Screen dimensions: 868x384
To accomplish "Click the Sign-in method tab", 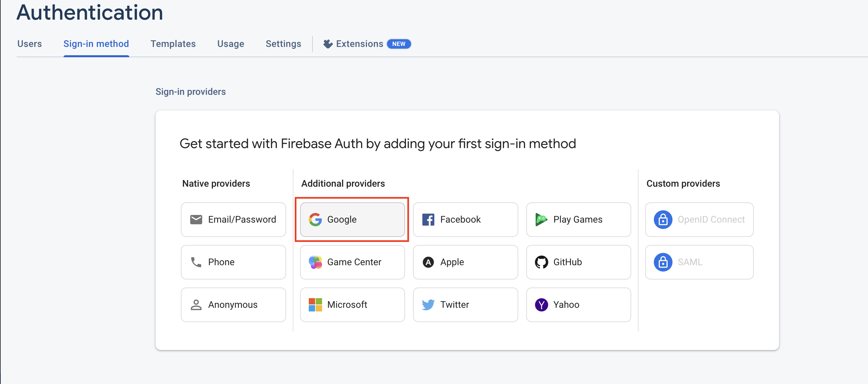I will pos(96,44).
